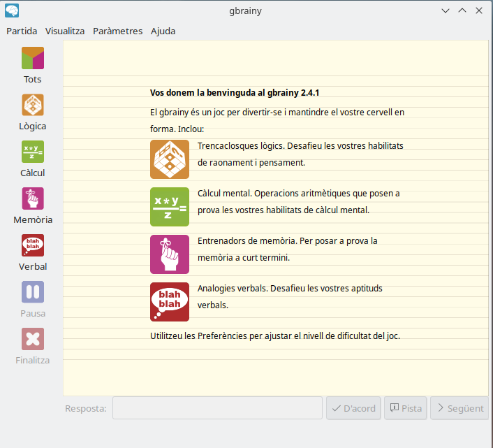Click the gbrainy brain icon in title bar
The width and height of the screenshot is (493, 448).
pos(12,10)
